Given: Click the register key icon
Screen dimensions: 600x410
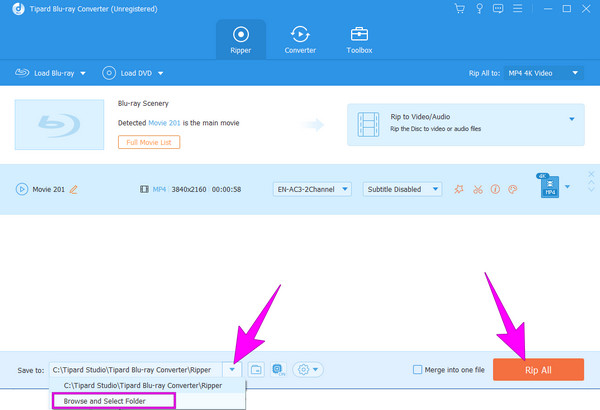Looking at the screenshot, I should point(479,8).
